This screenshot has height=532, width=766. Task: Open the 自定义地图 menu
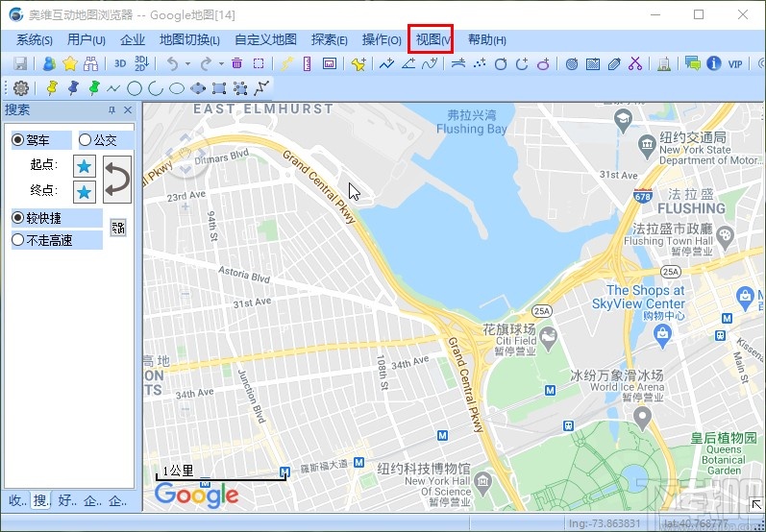click(265, 40)
